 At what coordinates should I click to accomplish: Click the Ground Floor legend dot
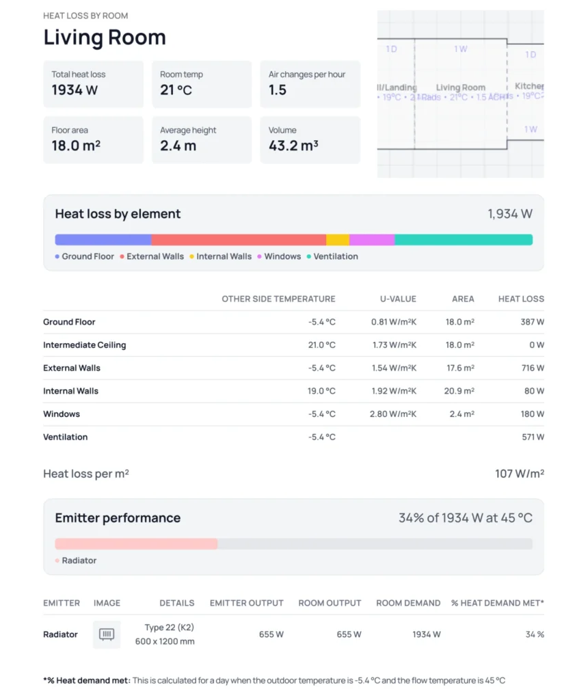(x=57, y=257)
